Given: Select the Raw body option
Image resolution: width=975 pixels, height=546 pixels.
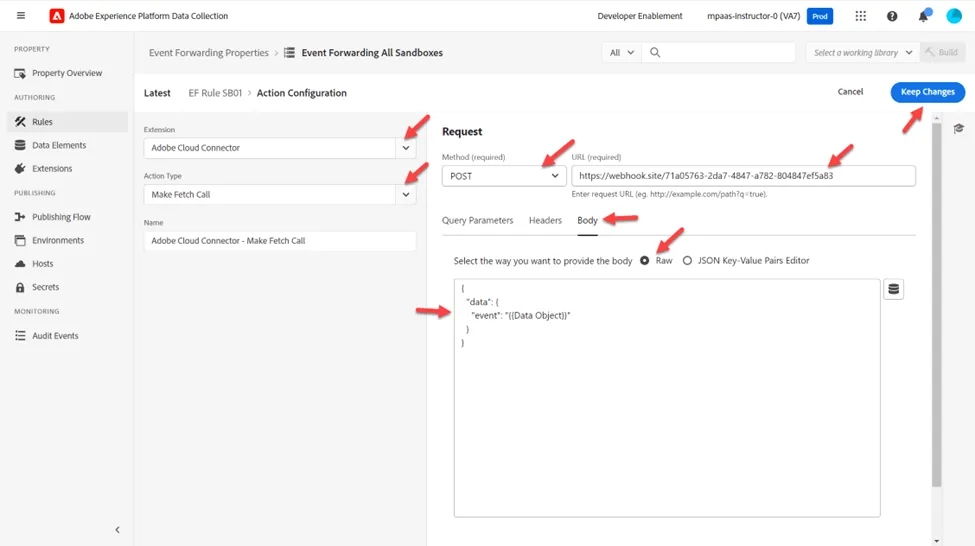Looking at the screenshot, I should point(644,261).
